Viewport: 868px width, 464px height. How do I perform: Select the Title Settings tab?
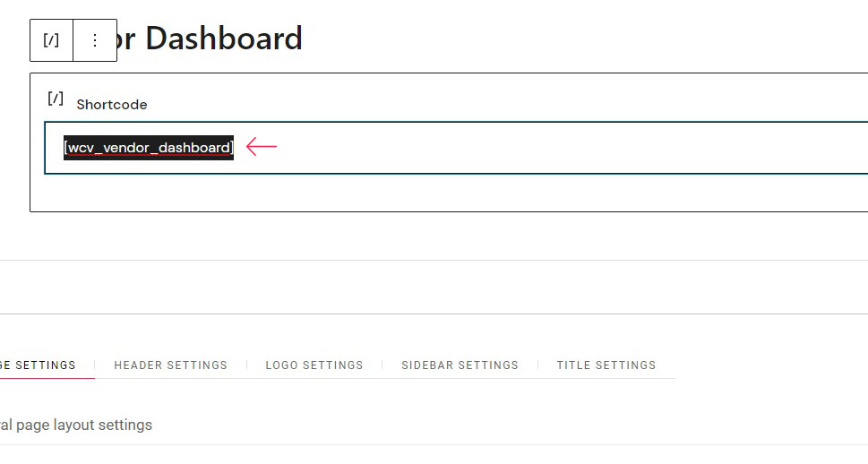click(606, 365)
